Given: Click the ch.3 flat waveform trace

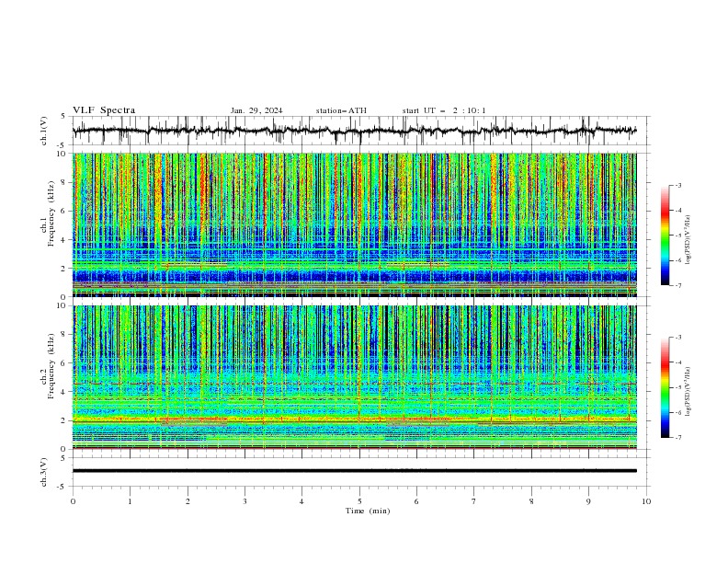Looking at the screenshot, I should point(355,471).
